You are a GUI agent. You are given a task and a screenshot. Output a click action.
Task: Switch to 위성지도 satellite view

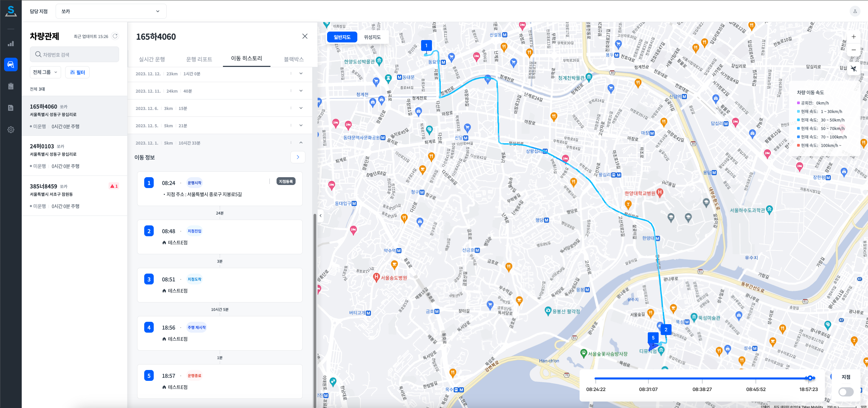pos(372,37)
